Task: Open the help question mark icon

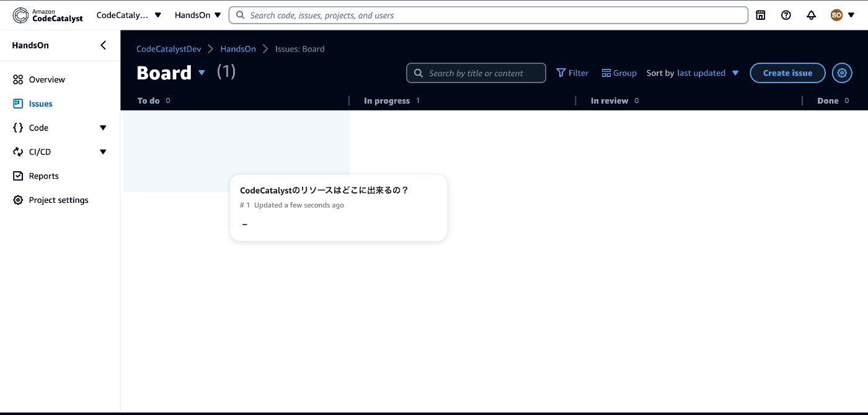Action: 786,15
